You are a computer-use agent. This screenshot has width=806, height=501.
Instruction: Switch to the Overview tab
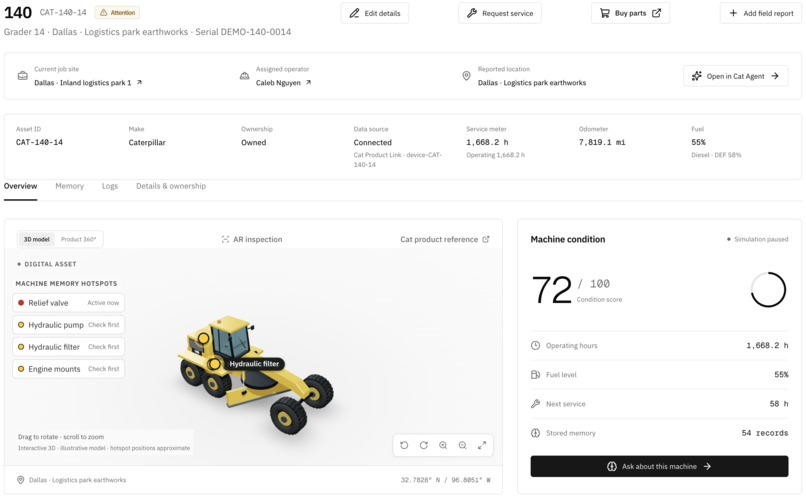pyautogui.click(x=21, y=186)
